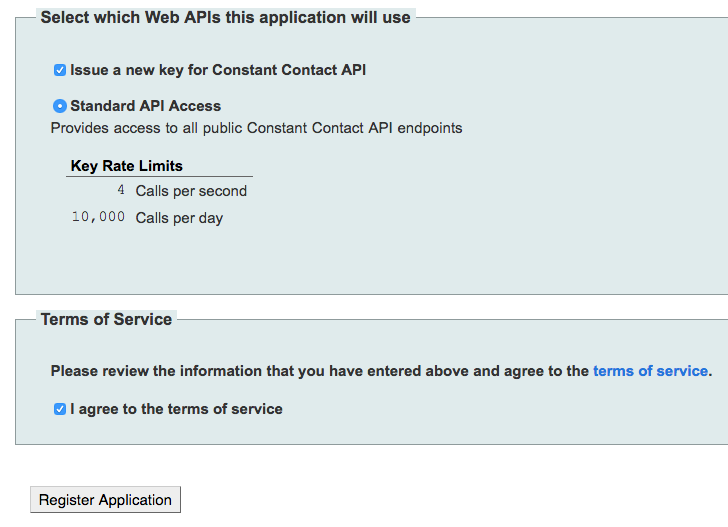Click the 'Select which Web APIs' section heading

[225, 17]
